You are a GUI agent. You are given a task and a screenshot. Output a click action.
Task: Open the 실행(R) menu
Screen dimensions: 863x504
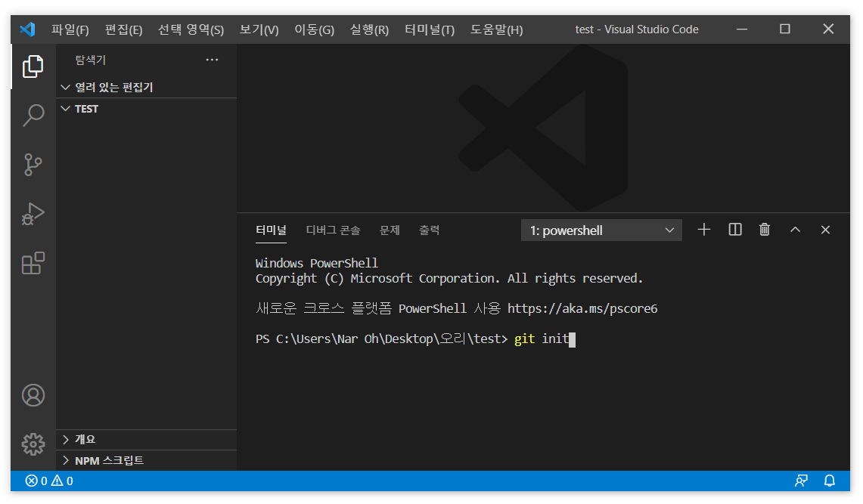pos(369,29)
